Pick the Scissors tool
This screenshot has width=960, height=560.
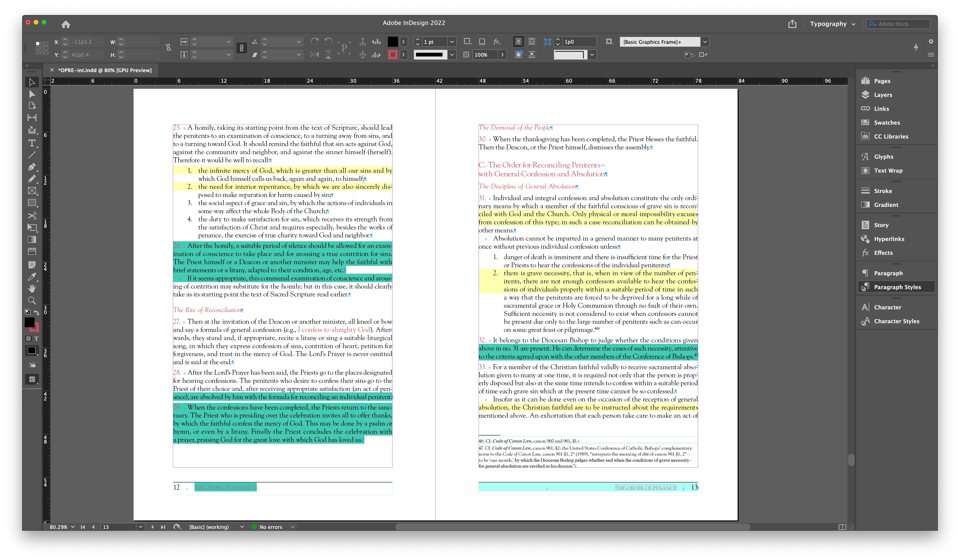32,216
